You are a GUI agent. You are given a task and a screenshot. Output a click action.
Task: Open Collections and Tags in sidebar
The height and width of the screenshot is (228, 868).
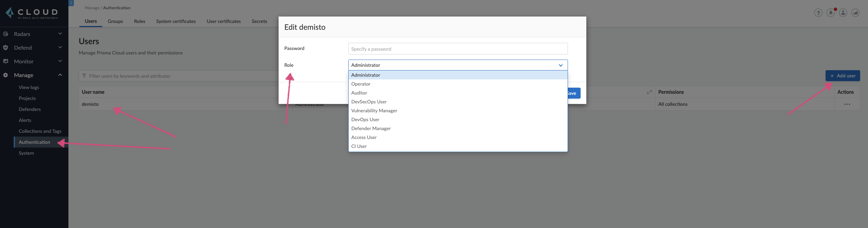[40, 131]
